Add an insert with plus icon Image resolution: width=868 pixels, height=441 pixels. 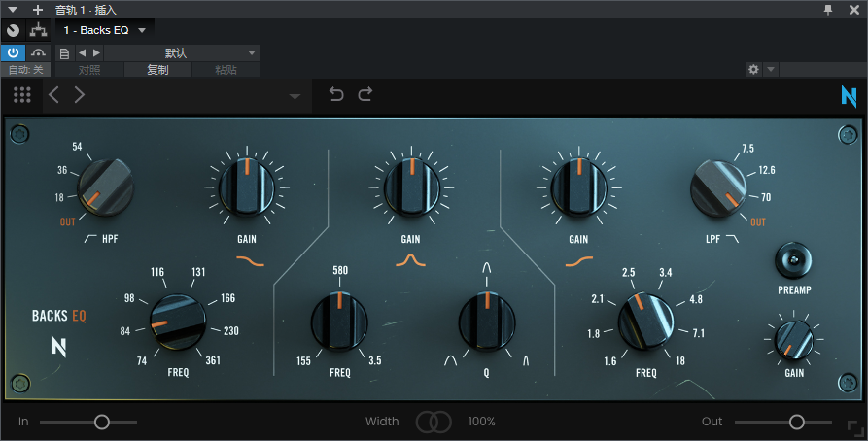(x=37, y=10)
